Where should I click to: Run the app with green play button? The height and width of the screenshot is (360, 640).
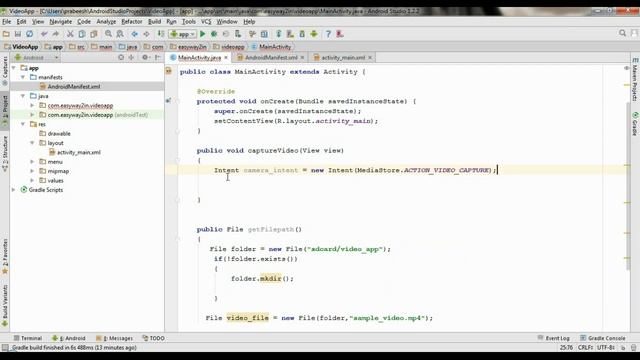[x=202, y=34]
